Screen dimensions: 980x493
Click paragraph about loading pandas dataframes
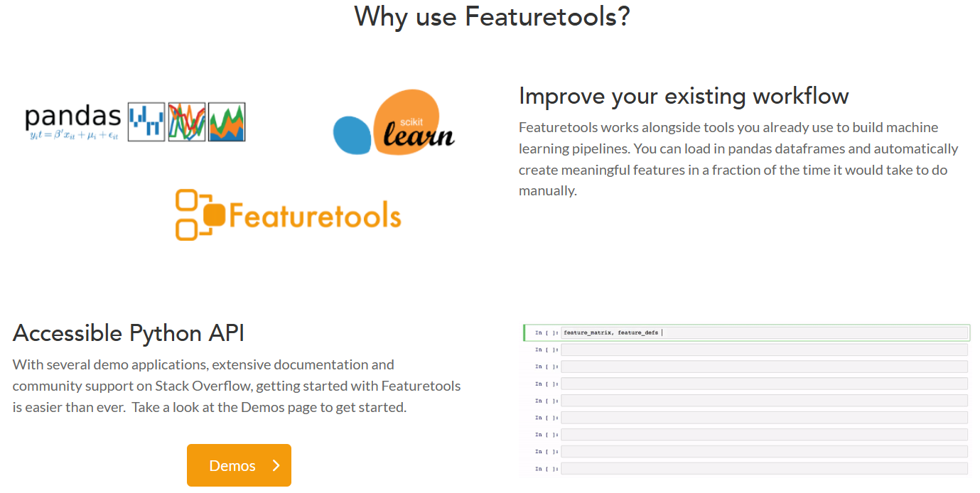738,159
